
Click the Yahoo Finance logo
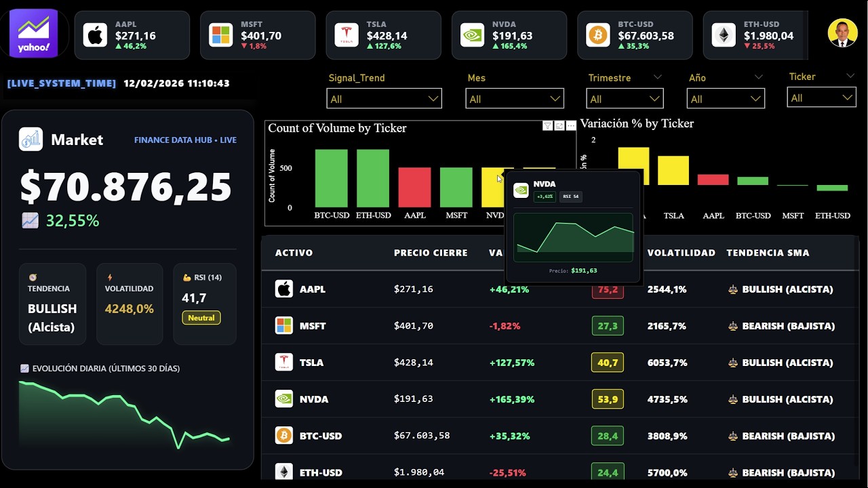34,33
